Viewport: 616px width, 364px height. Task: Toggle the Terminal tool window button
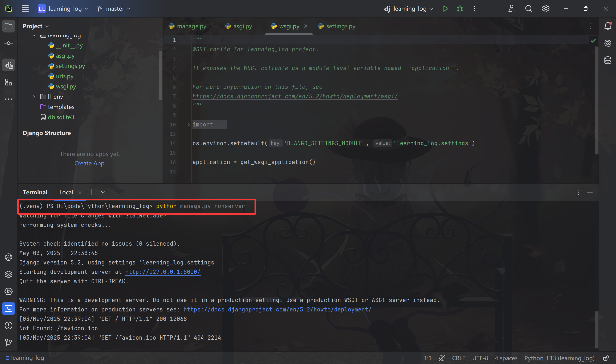point(9,308)
